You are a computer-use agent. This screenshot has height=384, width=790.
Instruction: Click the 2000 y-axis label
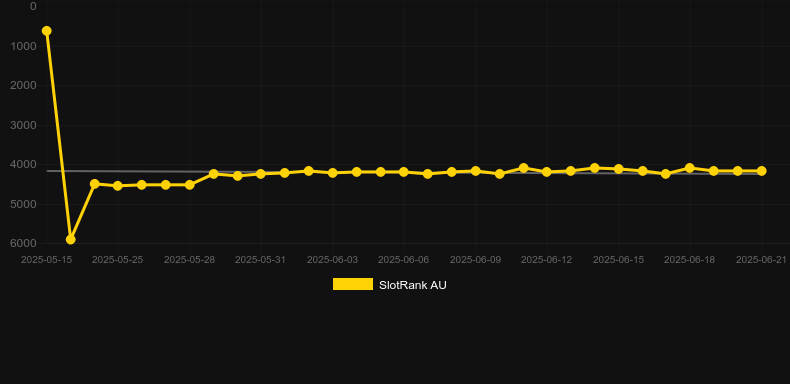(23, 85)
